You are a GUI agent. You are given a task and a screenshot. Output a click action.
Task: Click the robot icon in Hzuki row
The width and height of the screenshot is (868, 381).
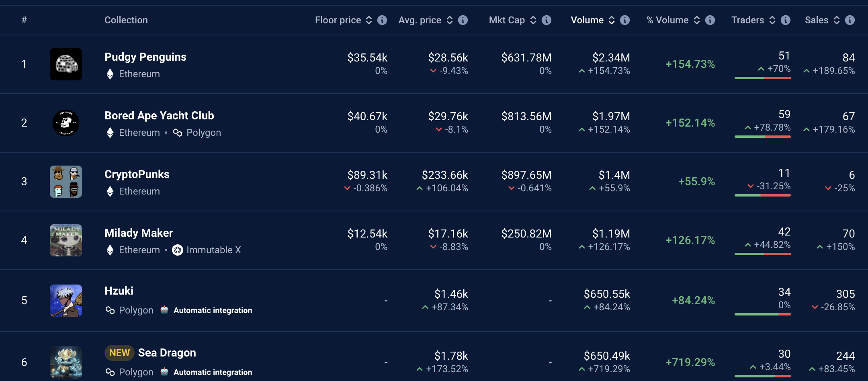coord(164,310)
